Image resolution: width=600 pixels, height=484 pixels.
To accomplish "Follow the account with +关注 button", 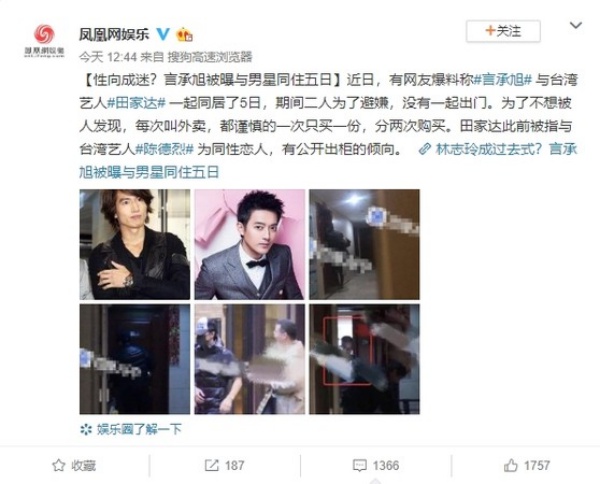I will (x=503, y=31).
